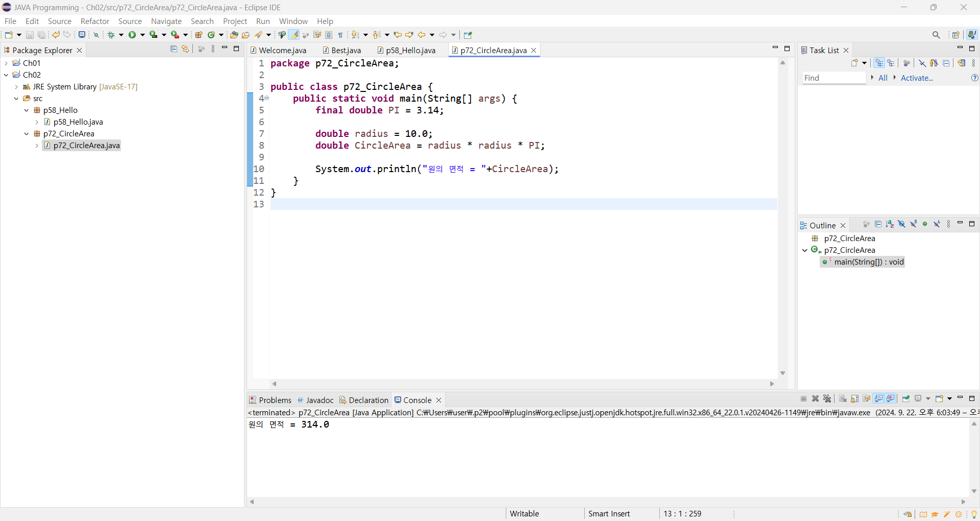The image size is (980, 521).
Task: Click Open Console icon in Console toolbar
Action: click(939, 398)
